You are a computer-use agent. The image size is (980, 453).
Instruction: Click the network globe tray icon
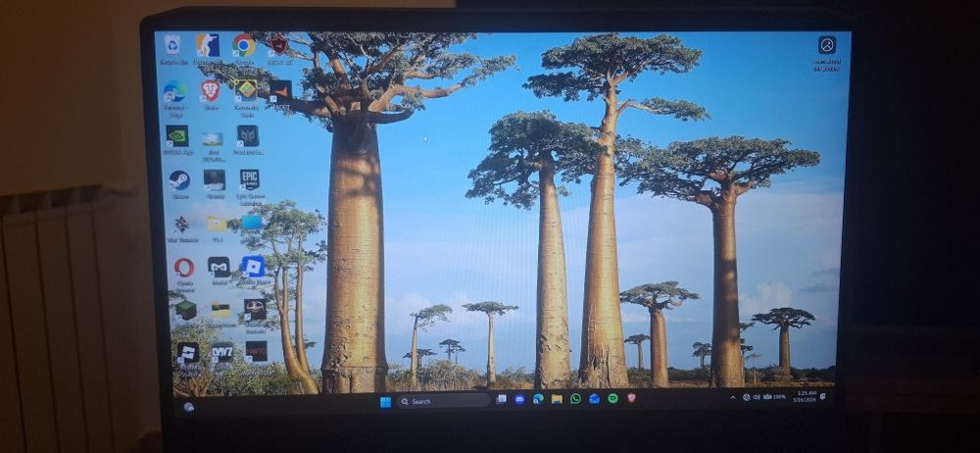tap(746, 397)
